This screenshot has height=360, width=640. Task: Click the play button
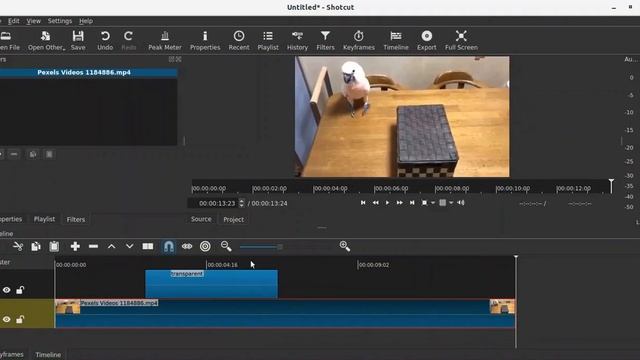tap(387, 202)
